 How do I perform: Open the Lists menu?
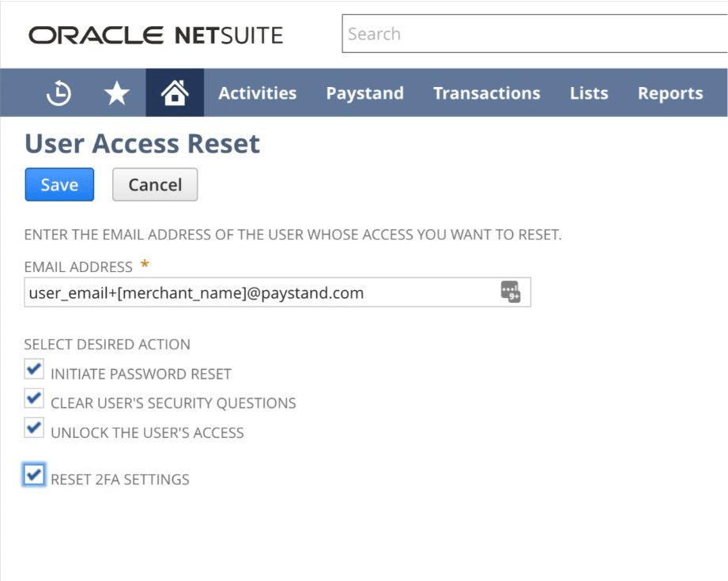589,93
